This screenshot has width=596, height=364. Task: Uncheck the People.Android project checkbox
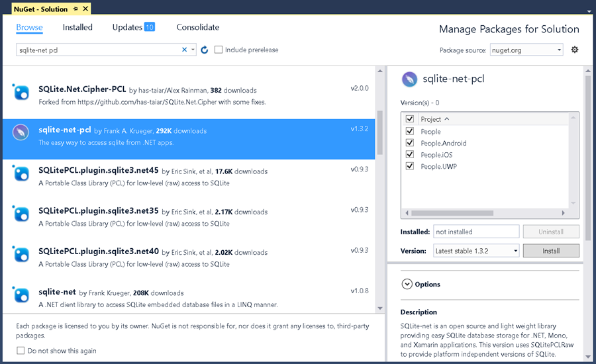coord(410,143)
